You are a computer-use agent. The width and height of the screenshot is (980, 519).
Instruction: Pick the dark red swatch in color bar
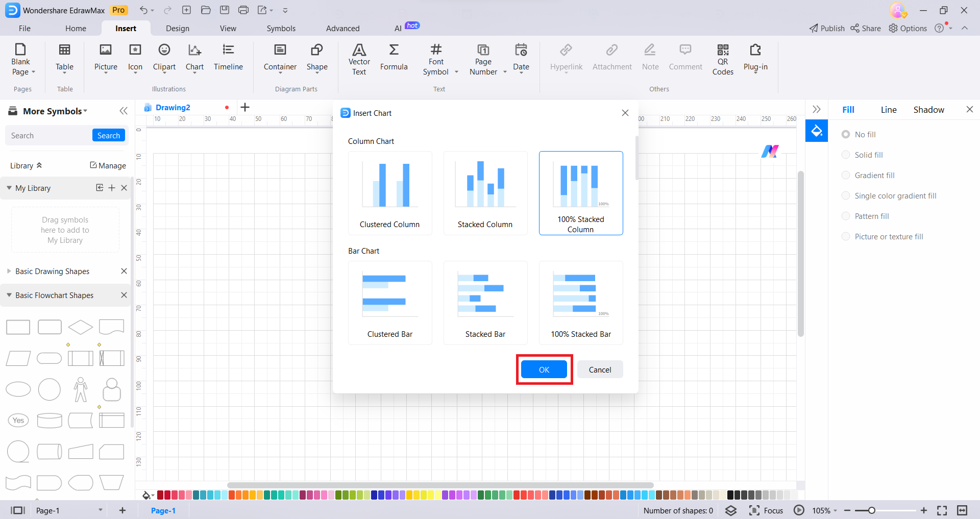click(160, 495)
